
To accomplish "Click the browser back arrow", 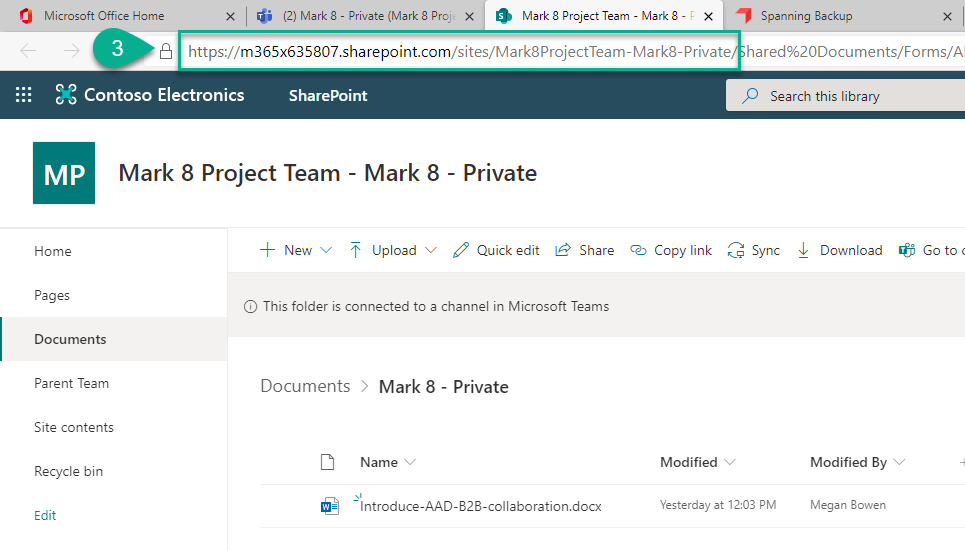I will coord(28,51).
